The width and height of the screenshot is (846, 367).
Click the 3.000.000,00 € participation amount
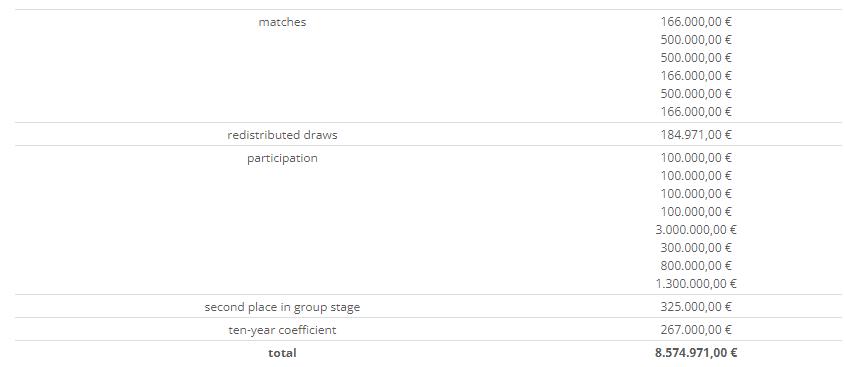click(x=696, y=230)
